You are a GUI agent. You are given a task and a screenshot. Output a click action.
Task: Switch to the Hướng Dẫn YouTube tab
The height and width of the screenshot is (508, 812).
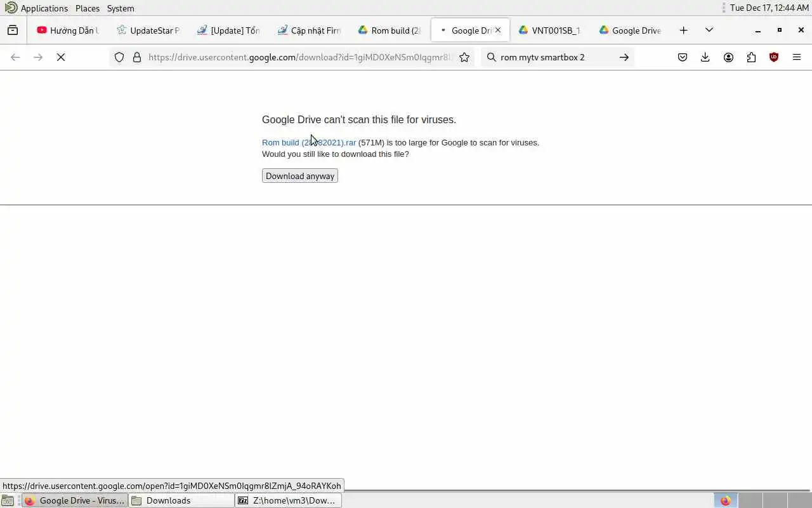[69, 30]
